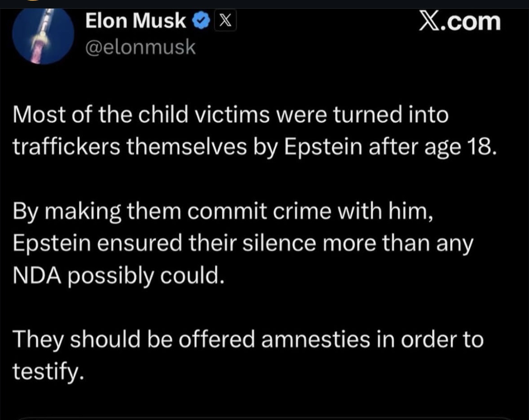Click the word "silence" in the post
Image resolution: width=529 pixels, height=420 pixels.
[x=279, y=243]
